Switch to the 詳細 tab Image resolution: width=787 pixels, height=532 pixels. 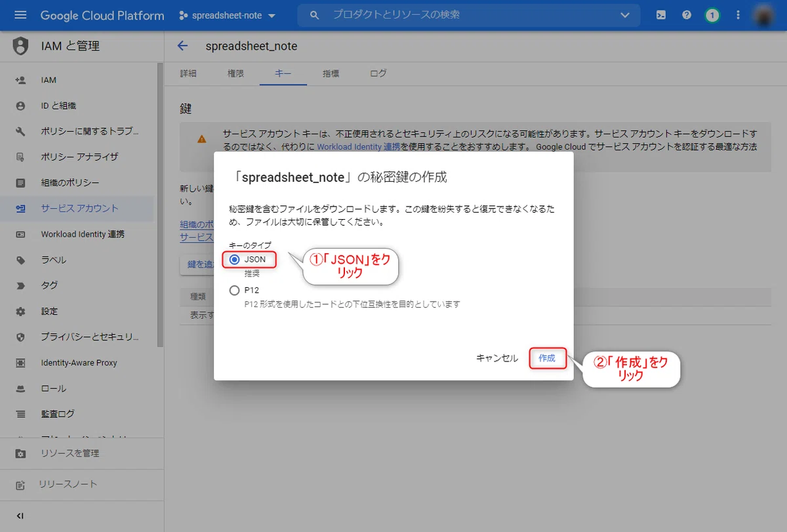point(188,73)
